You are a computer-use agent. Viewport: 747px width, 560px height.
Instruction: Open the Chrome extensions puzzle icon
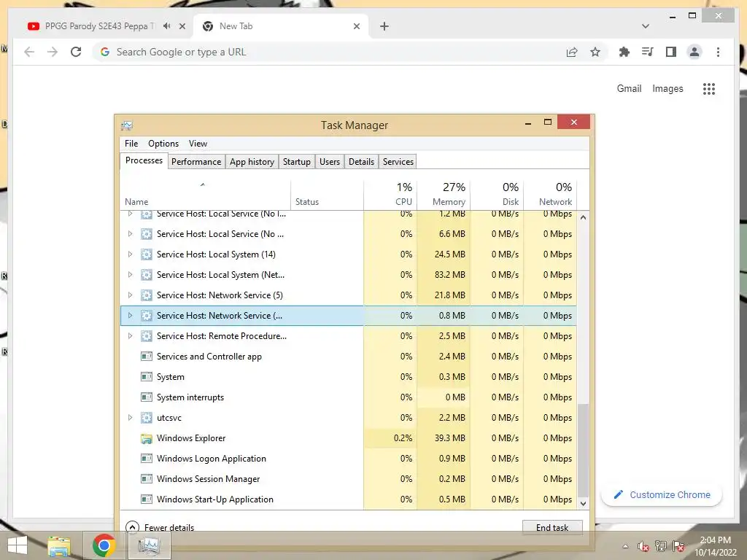click(624, 52)
